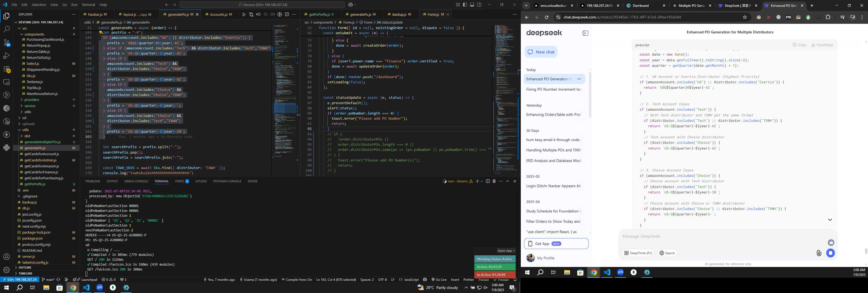The width and height of the screenshot is (868, 293).
Task: Click the Split Terminal icon
Action: point(488,181)
